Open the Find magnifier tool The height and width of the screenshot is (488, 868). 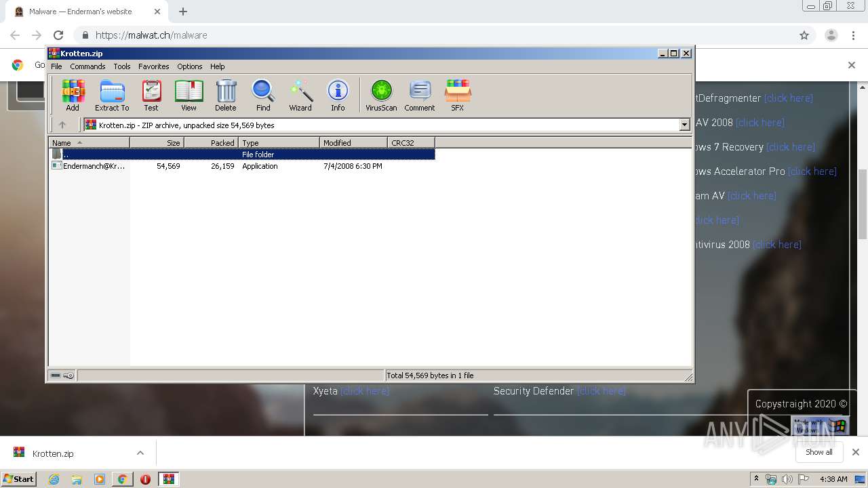click(x=263, y=96)
